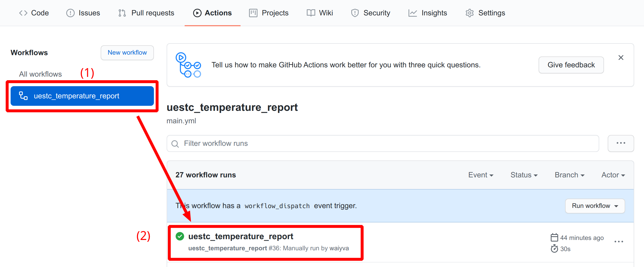Focus the Filter workflow runs field
This screenshot has height=267, width=644.
pos(383,143)
